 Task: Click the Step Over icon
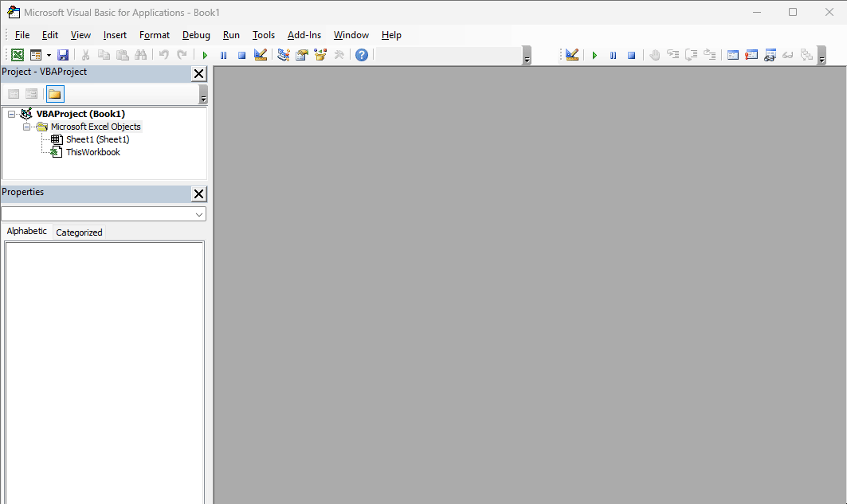[692, 55]
